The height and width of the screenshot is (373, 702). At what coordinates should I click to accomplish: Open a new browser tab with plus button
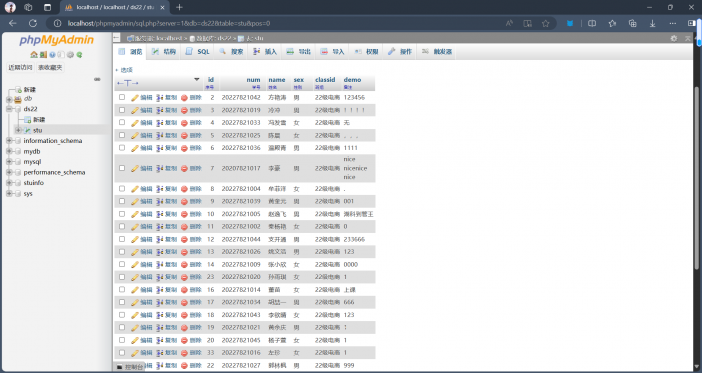(179, 7)
